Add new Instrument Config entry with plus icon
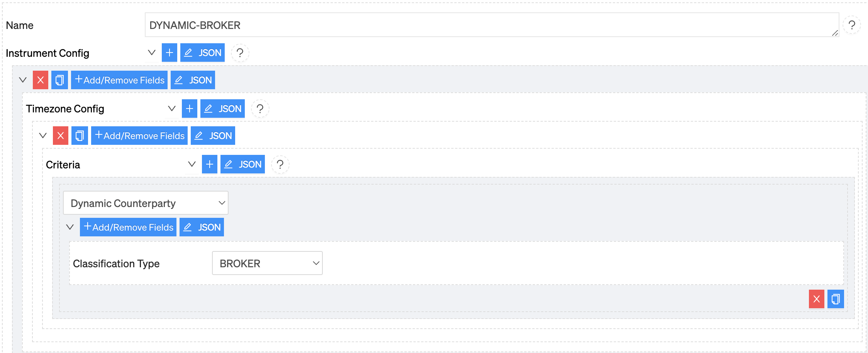Screen dimensions: 868x353 (170, 53)
